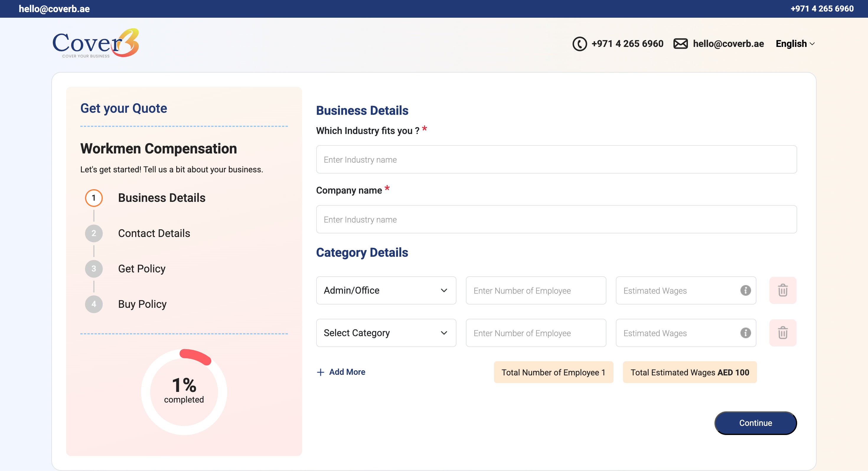Viewport: 868px width, 471px height.
Task: Focus the Which Industry fits you field
Action: (x=556, y=159)
